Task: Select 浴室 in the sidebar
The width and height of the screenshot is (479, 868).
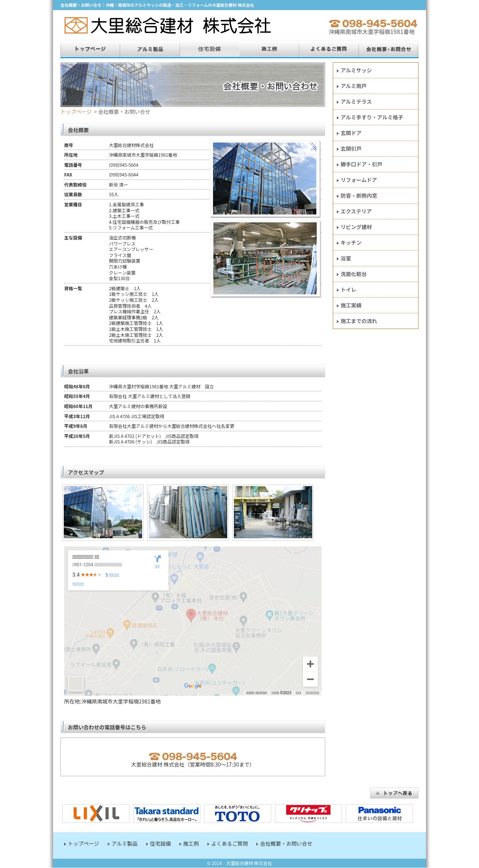Action: point(376,258)
